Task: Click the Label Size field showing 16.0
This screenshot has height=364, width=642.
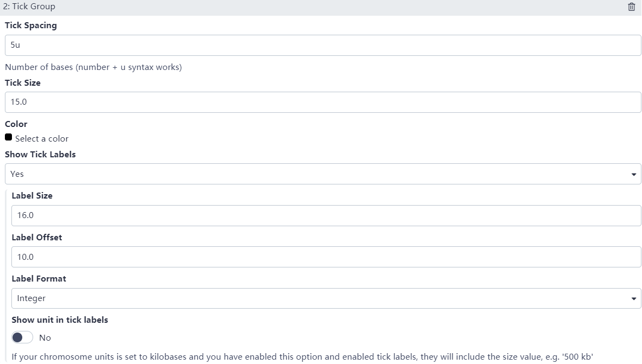Action: (326, 215)
